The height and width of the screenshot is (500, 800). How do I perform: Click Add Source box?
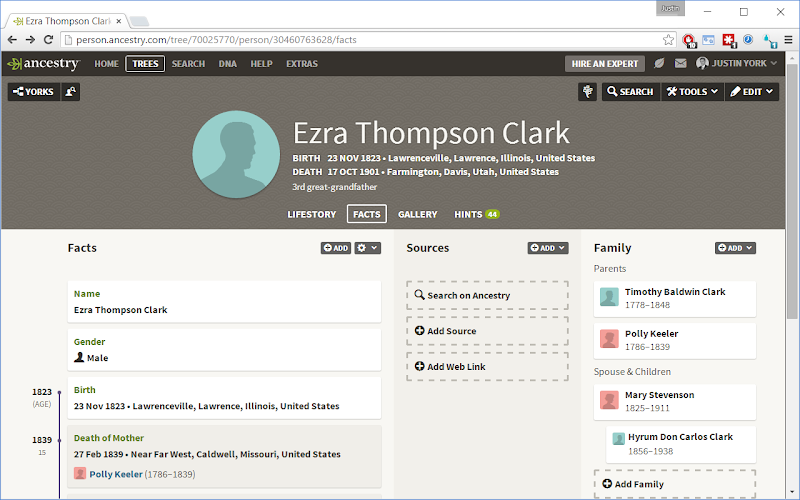(487, 331)
